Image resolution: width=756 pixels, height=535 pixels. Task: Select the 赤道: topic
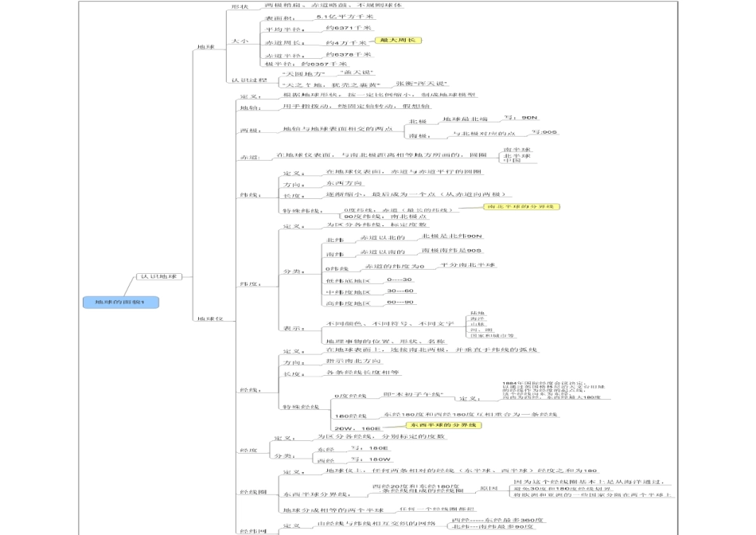tap(250, 158)
